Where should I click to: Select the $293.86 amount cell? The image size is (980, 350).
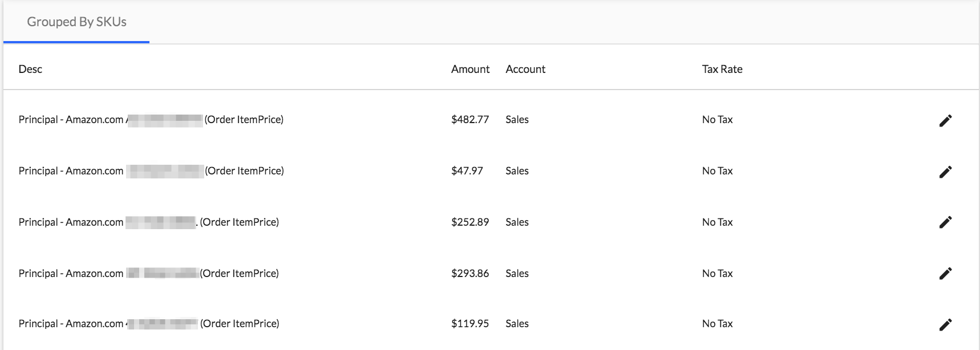(x=470, y=274)
